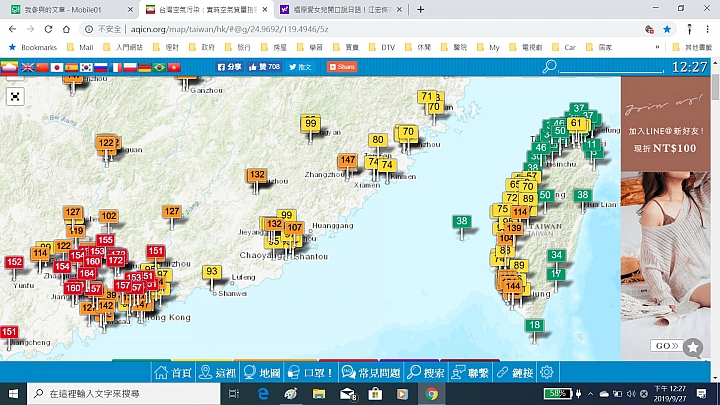Show hidden system tray icons

point(591,394)
